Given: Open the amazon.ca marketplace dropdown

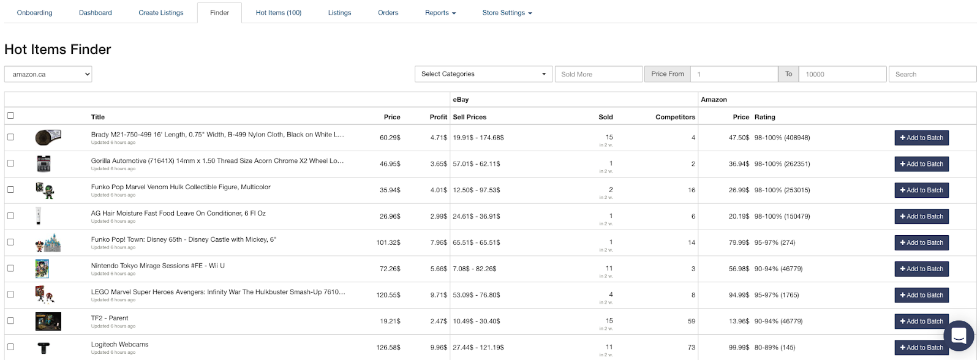Looking at the screenshot, I should [x=48, y=74].
